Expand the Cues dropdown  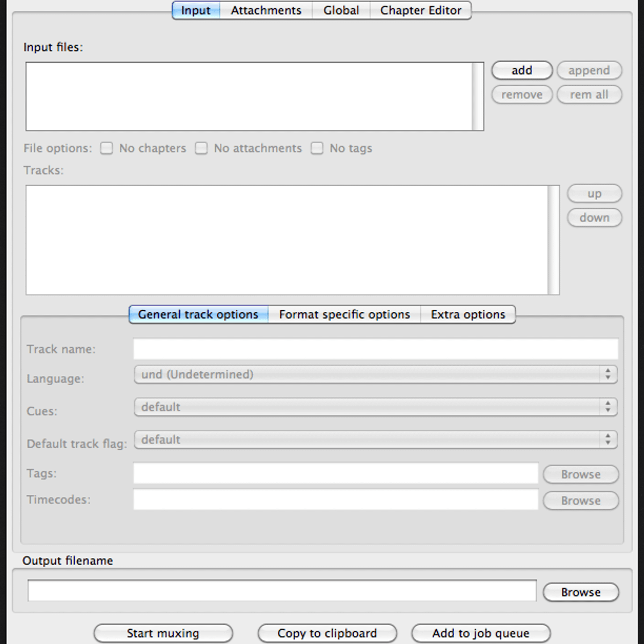tap(375, 407)
